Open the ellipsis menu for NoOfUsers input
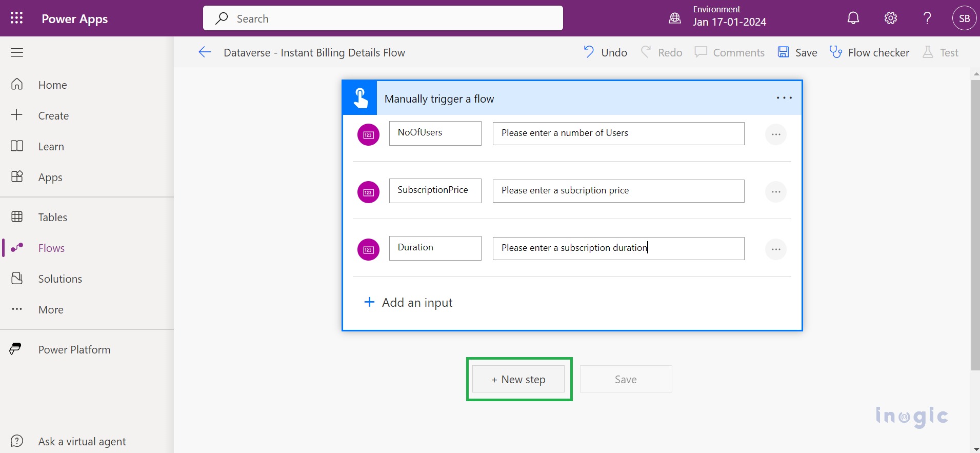The height and width of the screenshot is (453, 980). coord(775,134)
